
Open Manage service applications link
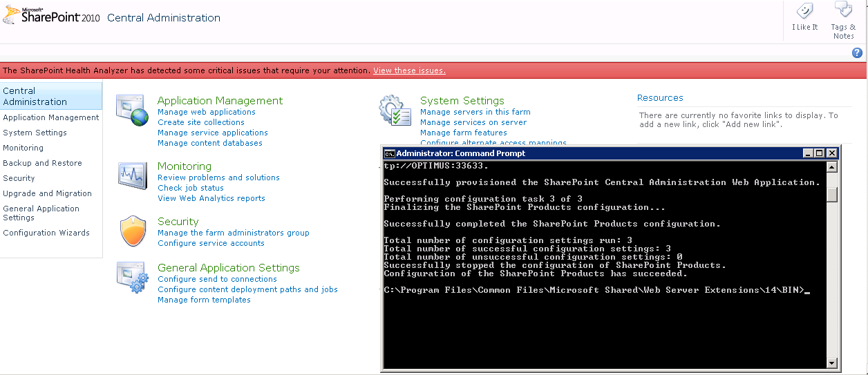[x=213, y=133]
